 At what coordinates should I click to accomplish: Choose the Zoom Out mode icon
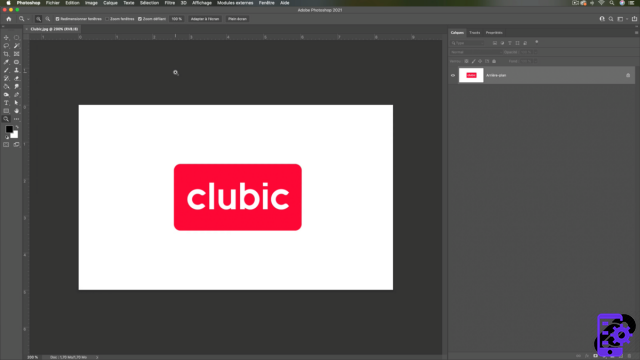(x=48, y=19)
